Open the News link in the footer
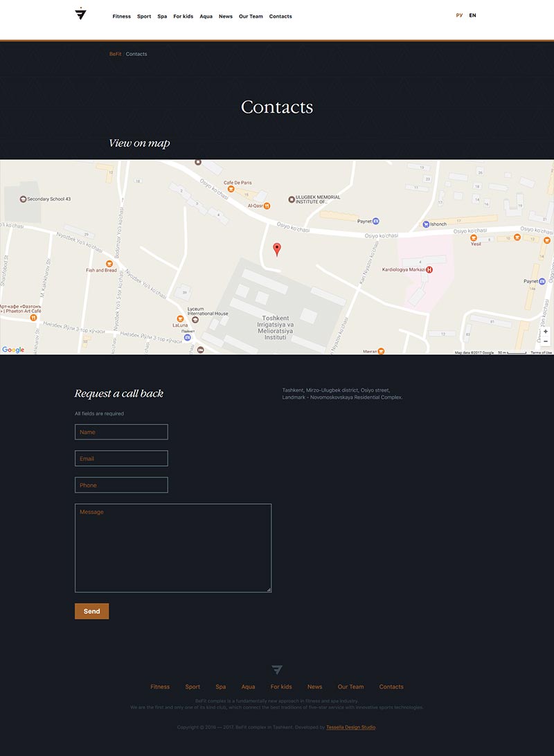554x756 pixels. 314,687
